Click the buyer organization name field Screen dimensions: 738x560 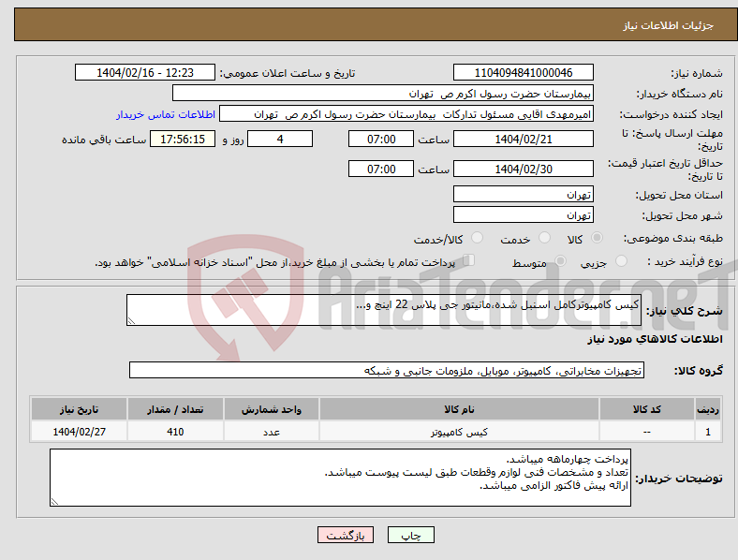point(383,93)
